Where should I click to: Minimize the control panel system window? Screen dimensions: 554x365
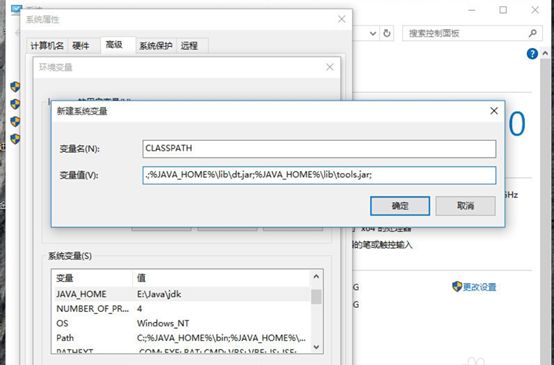pos(472,10)
